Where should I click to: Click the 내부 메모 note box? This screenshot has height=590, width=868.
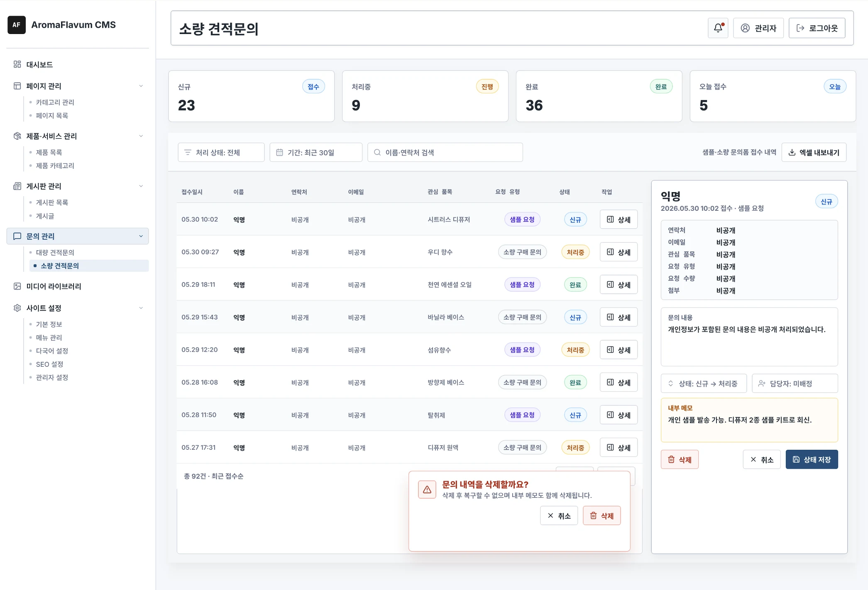[749, 420]
